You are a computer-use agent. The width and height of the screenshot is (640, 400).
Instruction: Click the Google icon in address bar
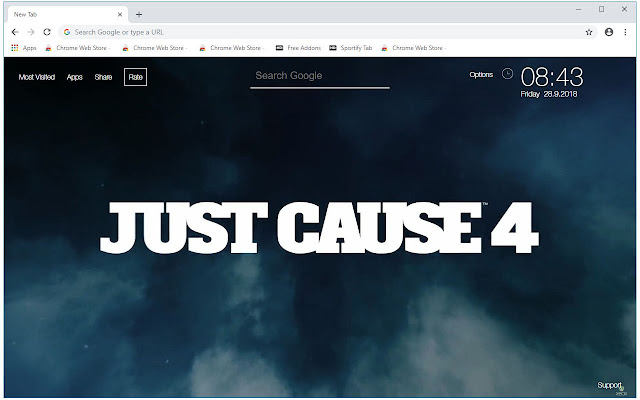(67, 32)
